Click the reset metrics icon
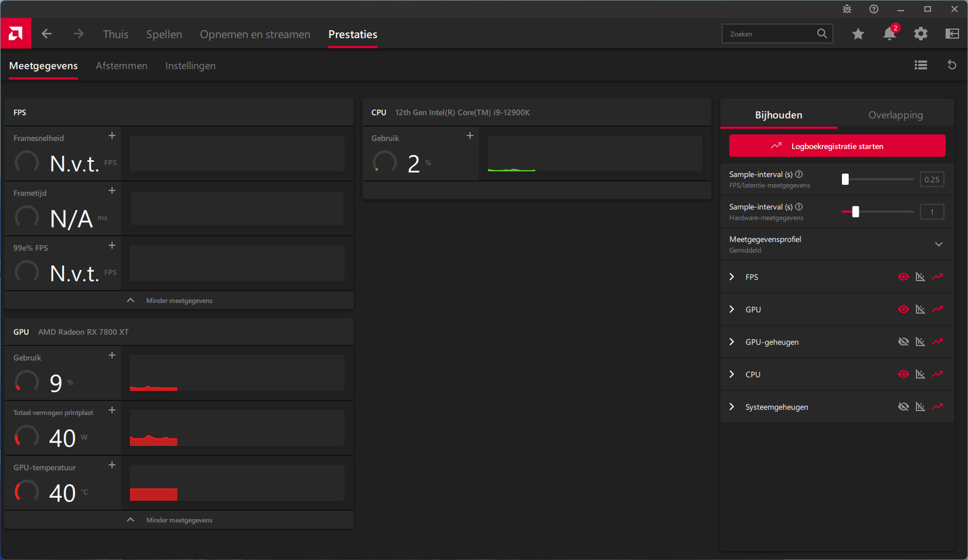 pyautogui.click(x=952, y=65)
